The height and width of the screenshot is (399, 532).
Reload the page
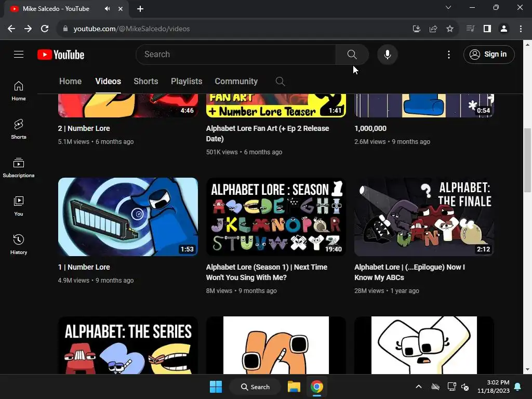45,29
